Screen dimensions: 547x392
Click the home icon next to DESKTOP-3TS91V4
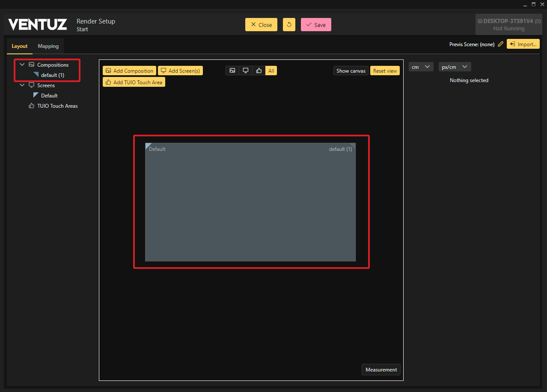(480, 21)
